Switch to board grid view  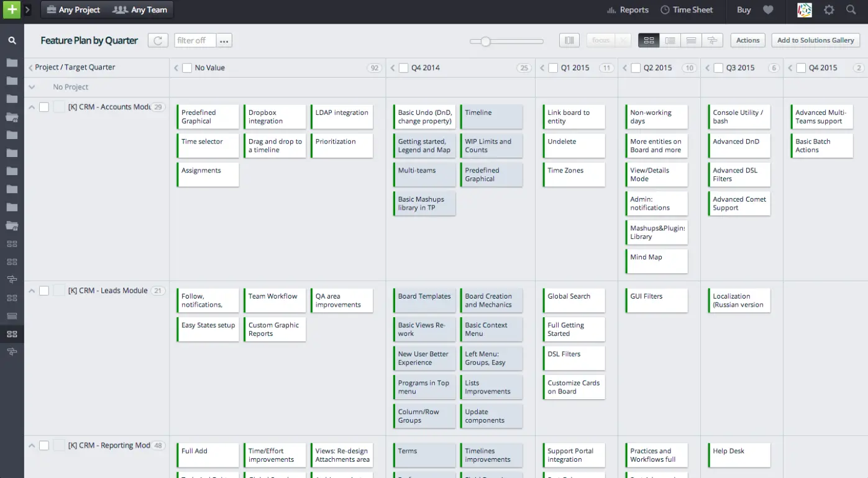pyautogui.click(x=649, y=40)
